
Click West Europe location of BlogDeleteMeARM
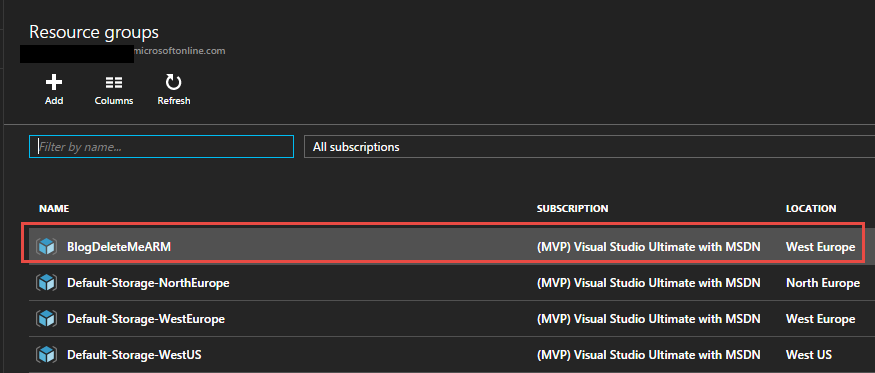coord(820,246)
